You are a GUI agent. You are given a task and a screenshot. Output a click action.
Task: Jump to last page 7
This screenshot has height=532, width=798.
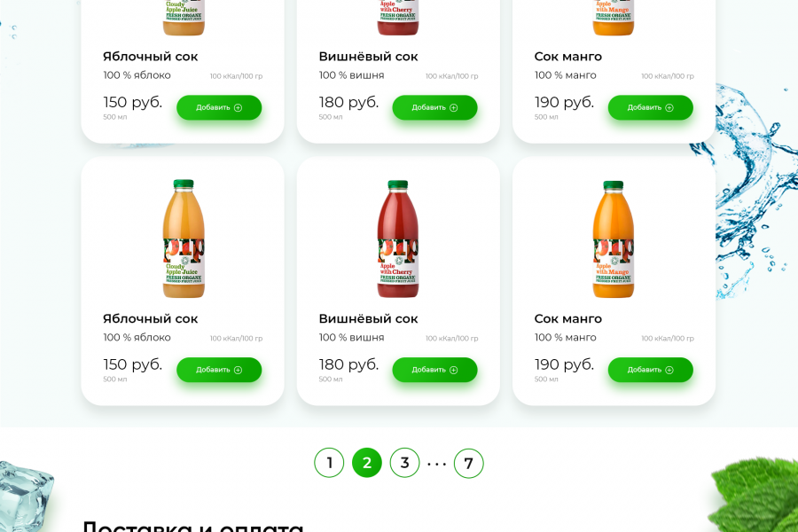click(469, 463)
